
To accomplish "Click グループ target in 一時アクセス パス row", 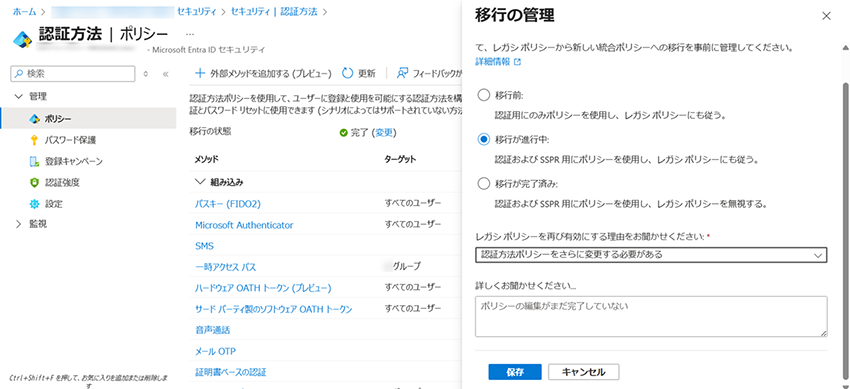I will click(x=407, y=266).
